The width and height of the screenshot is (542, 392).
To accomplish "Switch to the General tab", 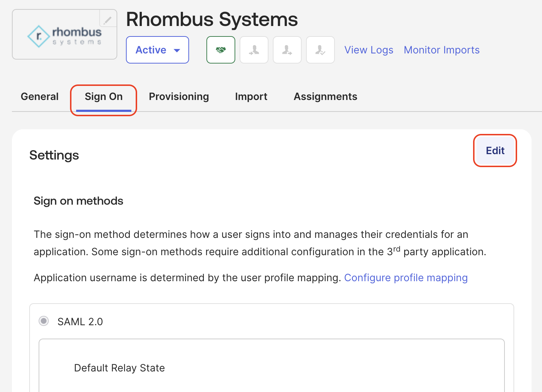I will 40,96.
